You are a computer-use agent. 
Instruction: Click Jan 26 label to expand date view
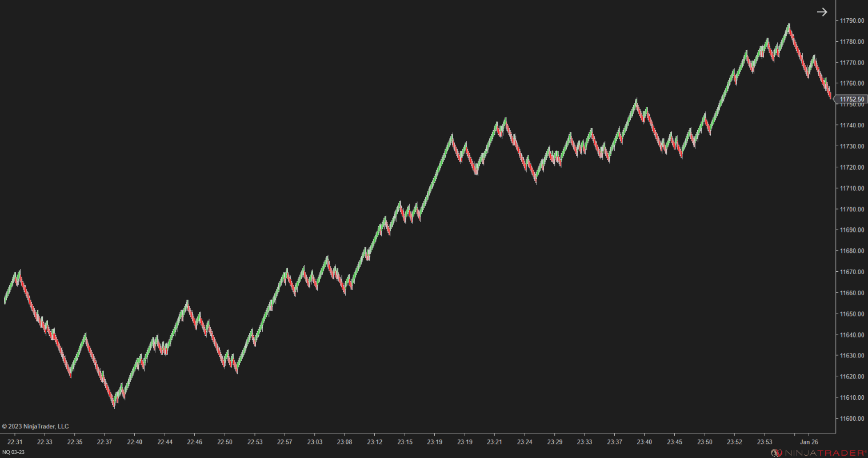pyautogui.click(x=808, y=441)
